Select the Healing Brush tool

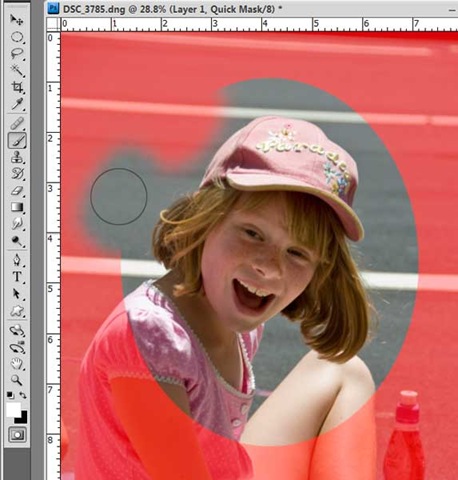click(17, 123)
